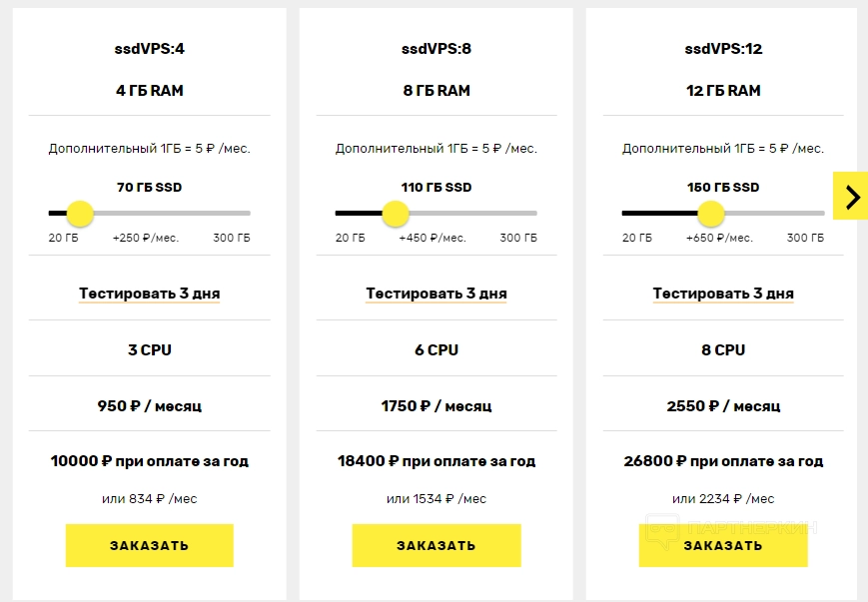Click 18400 ₽ yearly payment text

coord(435,461)
